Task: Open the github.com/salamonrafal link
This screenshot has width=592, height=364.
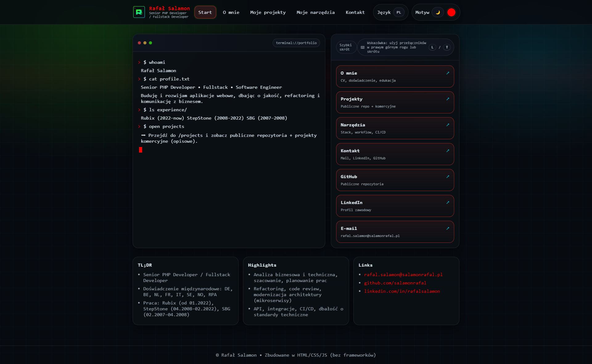Action: tap(396, 283)
